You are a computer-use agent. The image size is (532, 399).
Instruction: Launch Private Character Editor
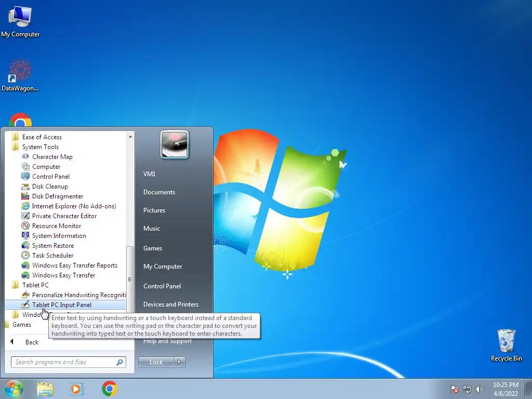[64, 216]
